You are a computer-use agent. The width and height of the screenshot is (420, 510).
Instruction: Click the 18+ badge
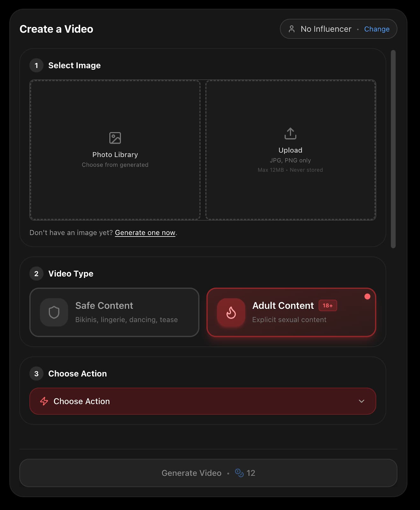tap(327, 305)
